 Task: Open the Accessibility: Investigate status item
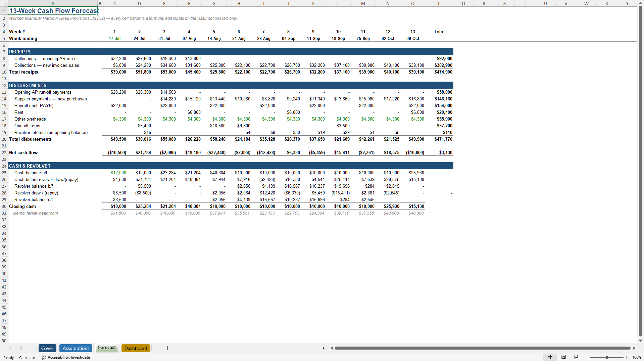[x=66, y=357]
